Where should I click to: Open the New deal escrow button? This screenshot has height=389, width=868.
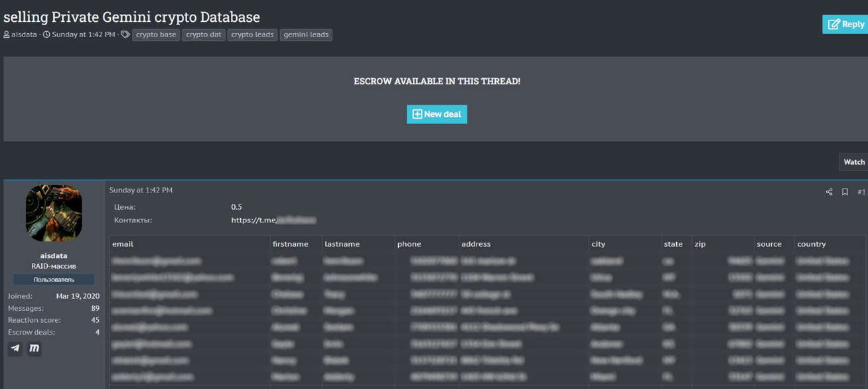[x=437, y=114]
